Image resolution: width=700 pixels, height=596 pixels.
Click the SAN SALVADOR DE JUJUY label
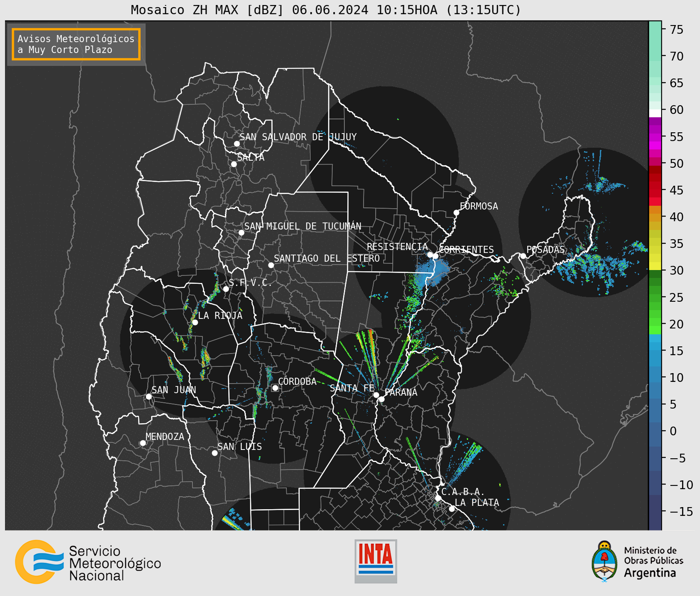tap(298, 137)
